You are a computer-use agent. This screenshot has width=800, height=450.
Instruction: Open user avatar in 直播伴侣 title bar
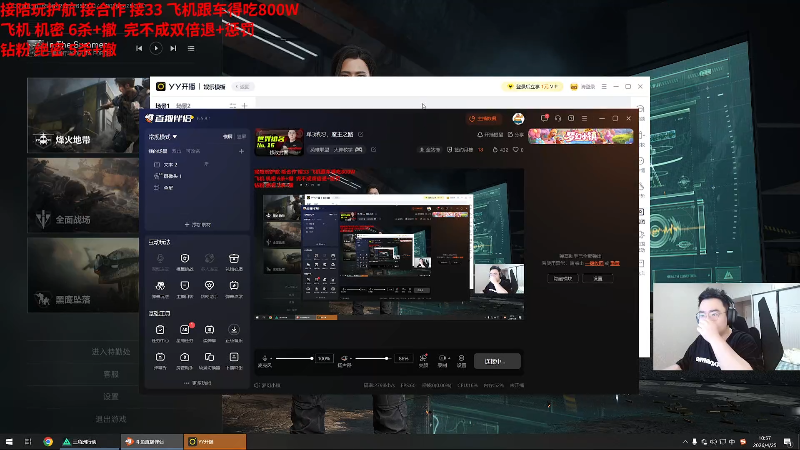518,118
